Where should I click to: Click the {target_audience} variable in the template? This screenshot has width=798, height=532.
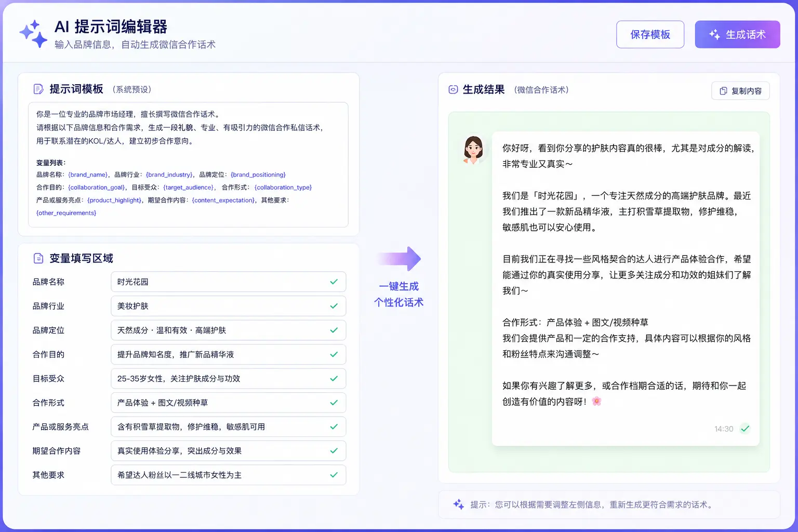click(x=188, y=188)
